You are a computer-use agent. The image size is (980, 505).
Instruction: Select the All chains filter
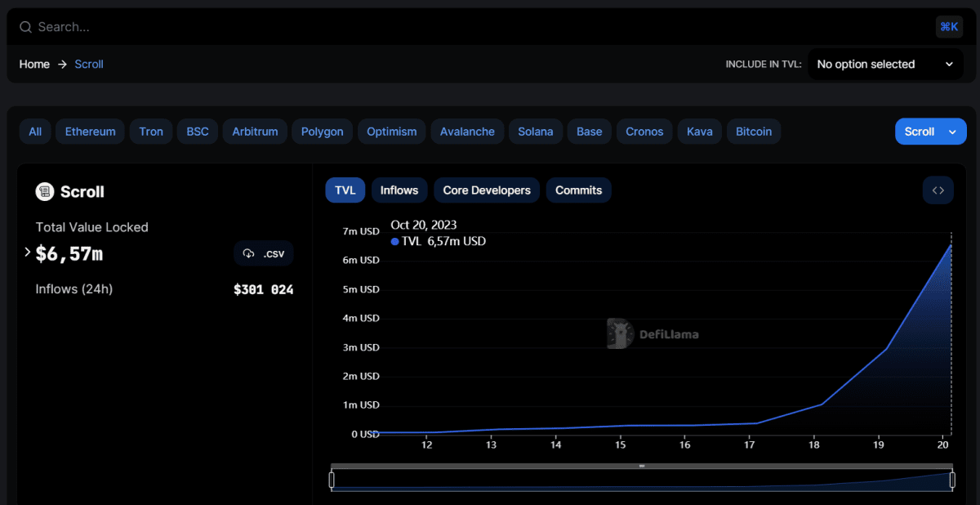pyautogui.click(x=35, y=132)
